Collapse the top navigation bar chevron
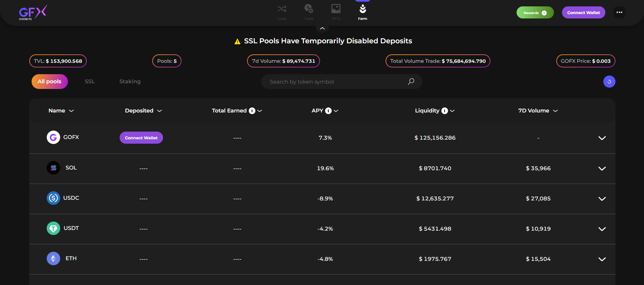Viewport: 644px width, 285px height. [x=322, y=29]
